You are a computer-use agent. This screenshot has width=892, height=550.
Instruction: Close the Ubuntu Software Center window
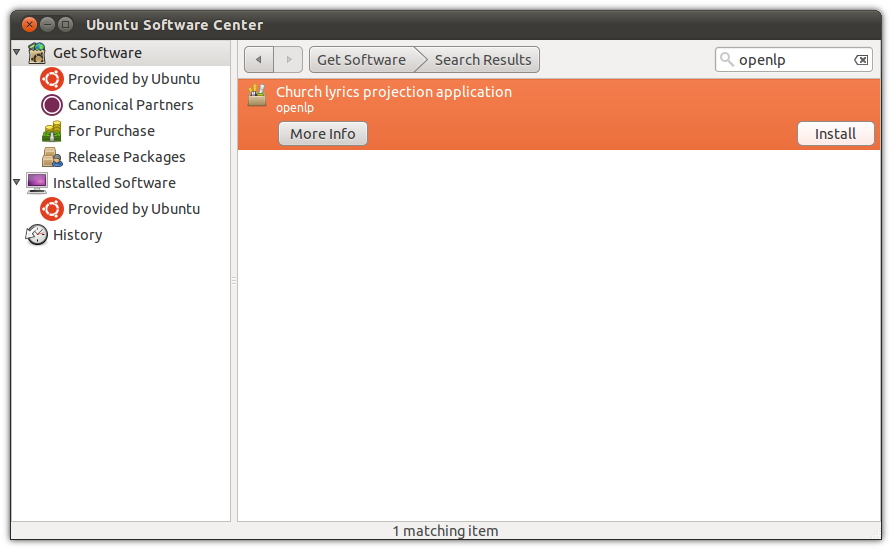click(x=30, y=24)
